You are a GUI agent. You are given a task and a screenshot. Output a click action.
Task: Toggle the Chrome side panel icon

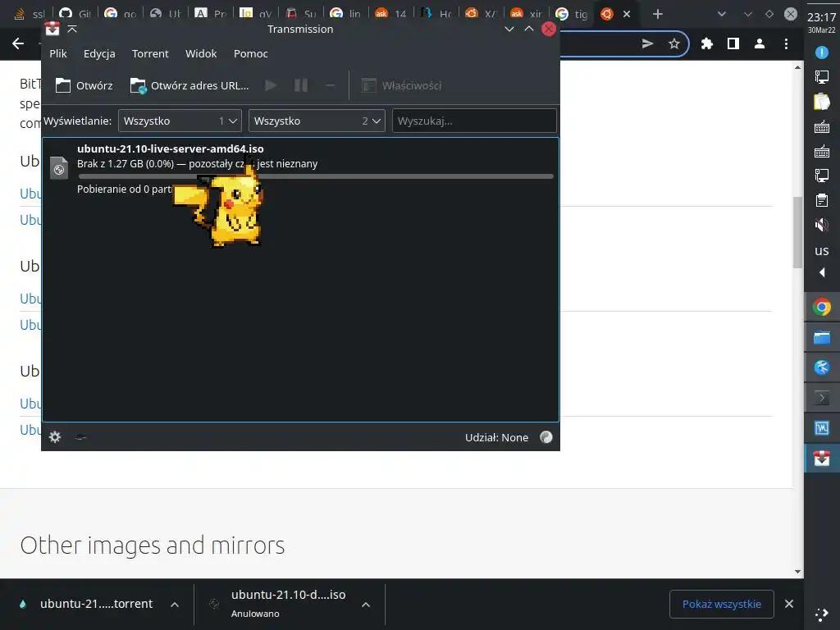(x=733, y=44)
